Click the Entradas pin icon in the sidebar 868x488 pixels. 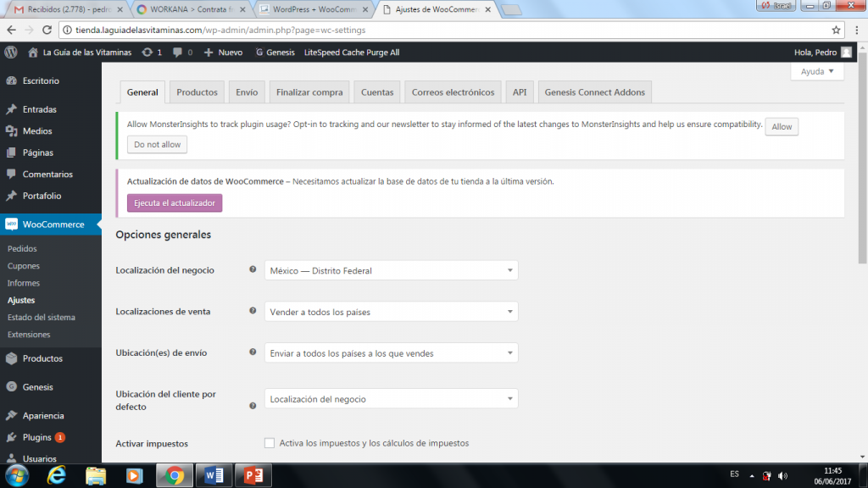click(x=12, y=109)
